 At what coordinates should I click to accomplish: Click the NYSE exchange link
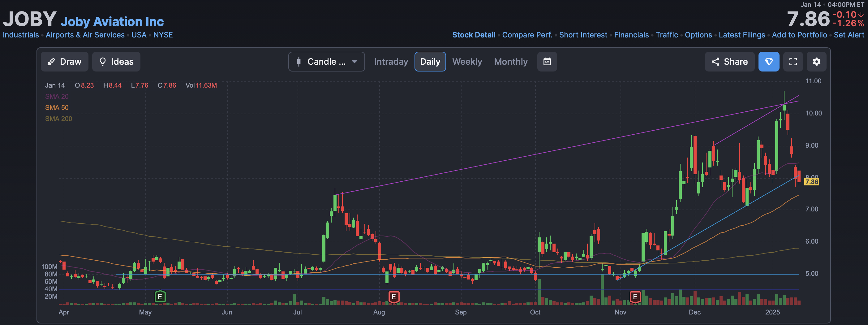tap(163, 35)
